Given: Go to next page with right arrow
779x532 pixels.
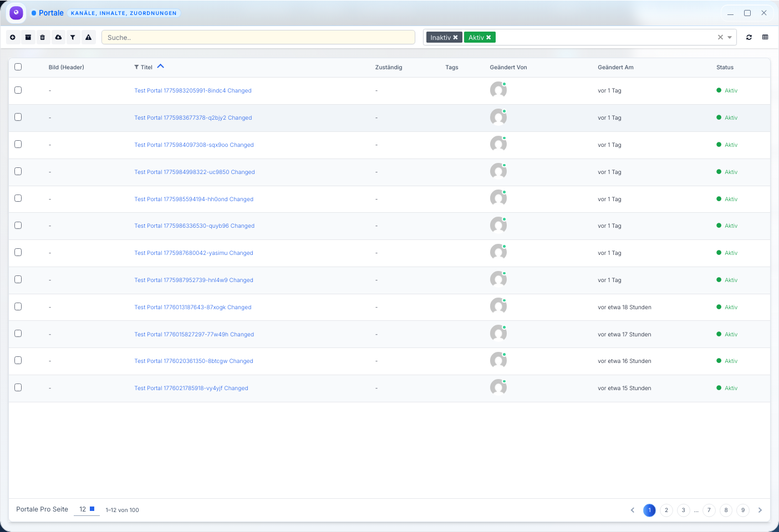Looking at the screenshot, I should click(x=760, y=510).
